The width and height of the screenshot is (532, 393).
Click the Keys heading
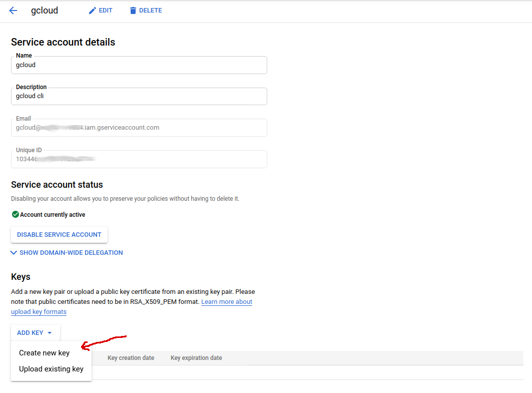(x=21, y=277)
